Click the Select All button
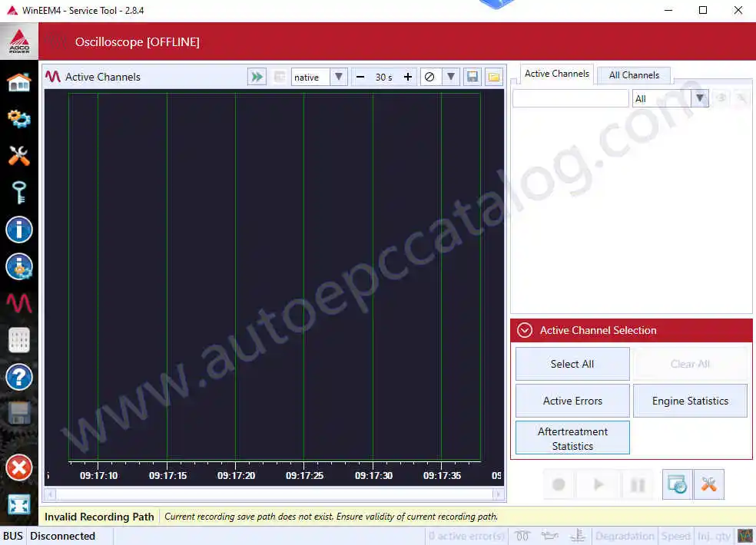Image resolution: width=756 pixels, height=545 pixels. (x=572, y=364)
